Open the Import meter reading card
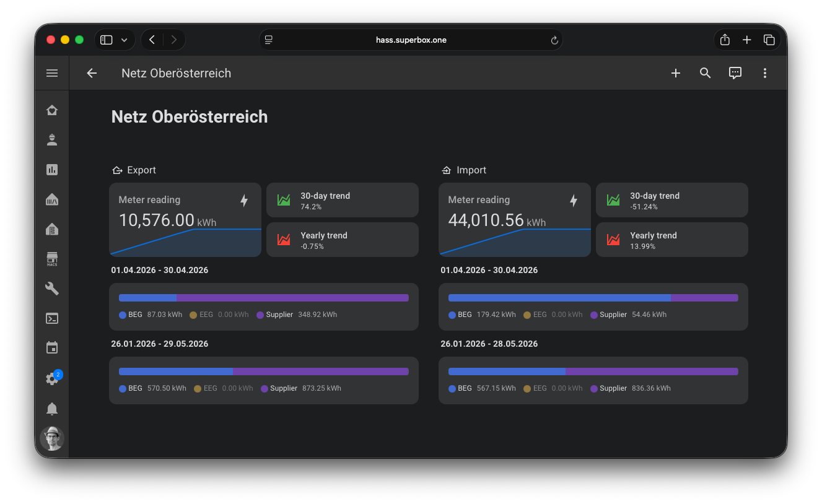The height and width of the screenshot is (504, 822). (x=515, y=220)
